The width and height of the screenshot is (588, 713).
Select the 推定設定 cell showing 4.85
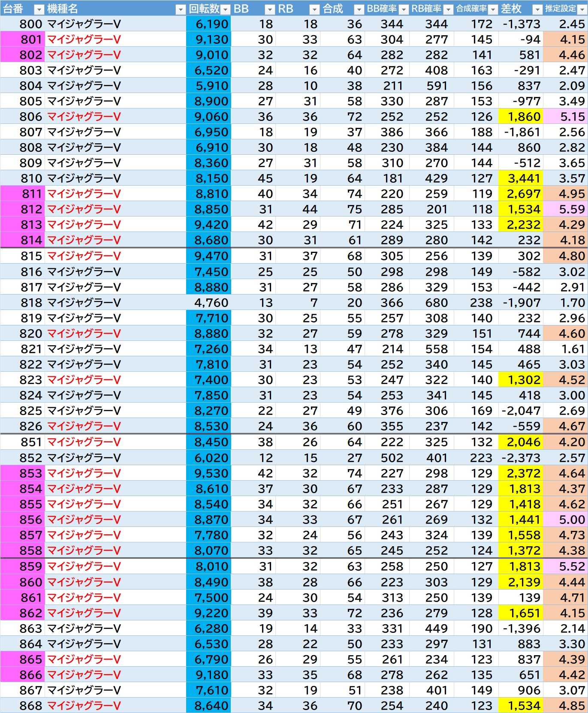[565, 706]
